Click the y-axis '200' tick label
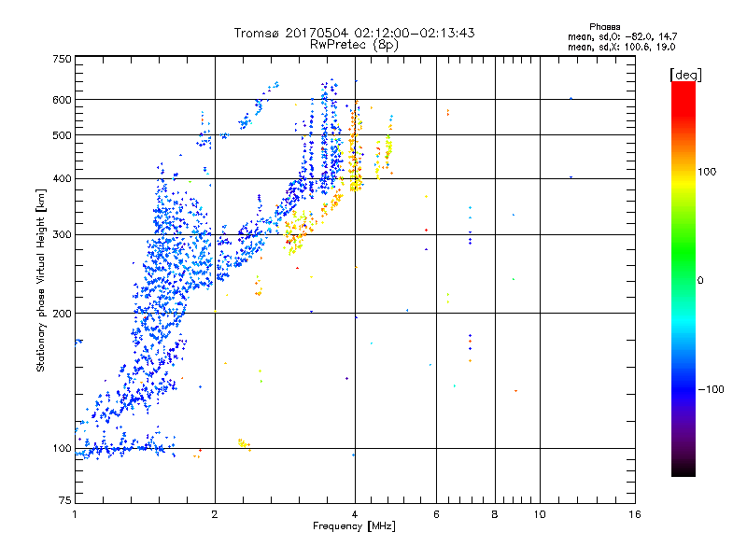The height and width of the screenshot is (560, 747). pos(63,314)
